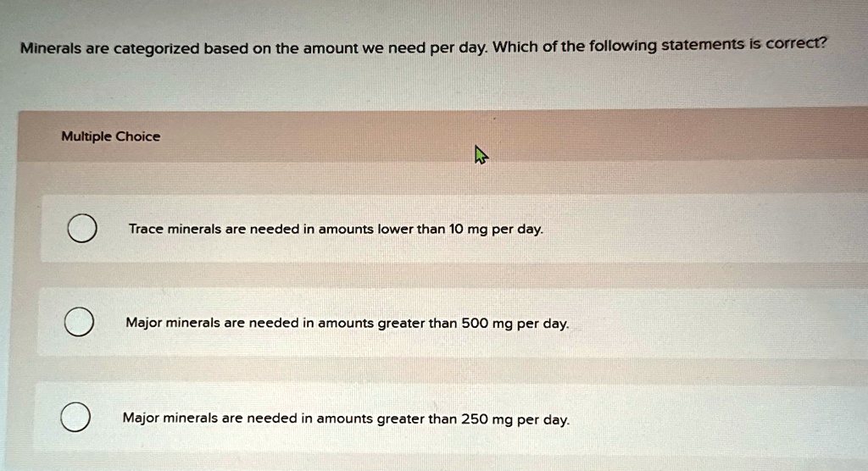Screen dimensions: 868x471
Task: Click the question sentence 'Minerals are categorized based'
Action: [x=135, y=48]
